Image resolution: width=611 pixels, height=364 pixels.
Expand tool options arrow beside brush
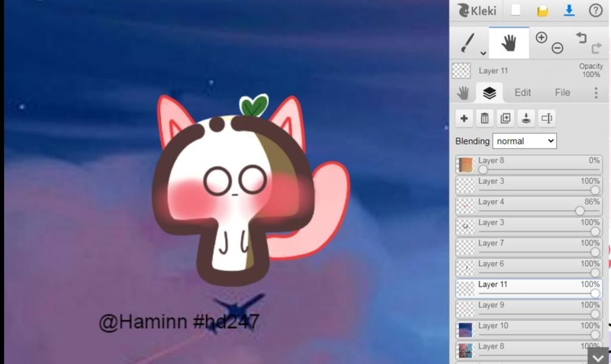483,53
